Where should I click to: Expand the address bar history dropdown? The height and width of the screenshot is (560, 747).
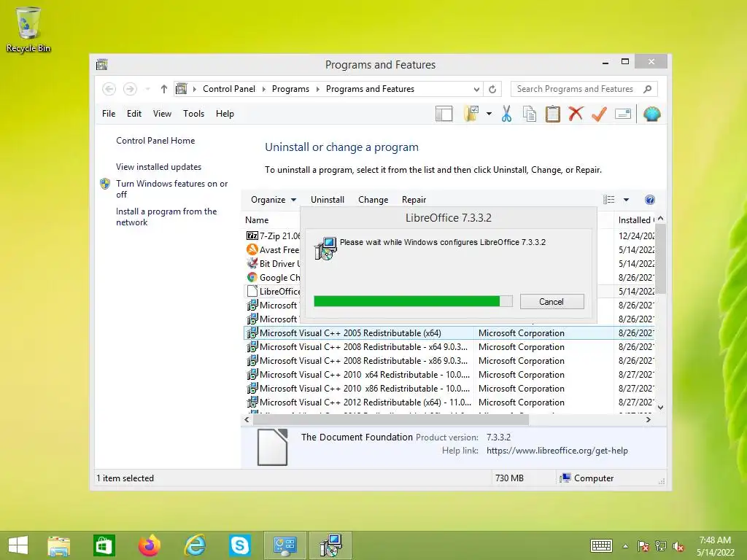pos(476,89)
